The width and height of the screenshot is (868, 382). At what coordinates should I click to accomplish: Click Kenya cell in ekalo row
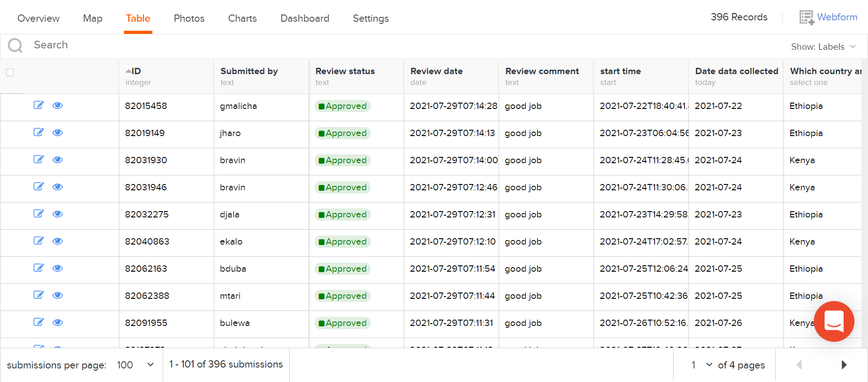(802, 241)
